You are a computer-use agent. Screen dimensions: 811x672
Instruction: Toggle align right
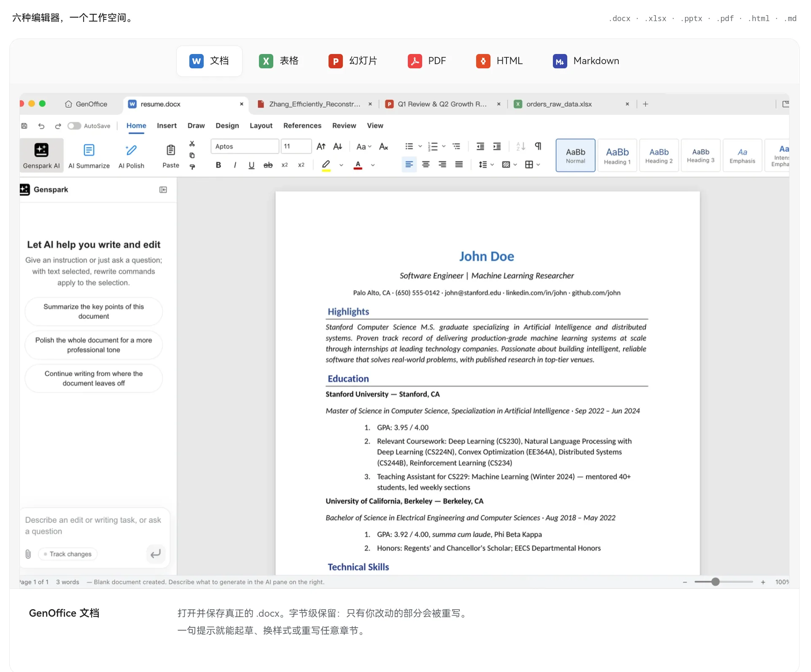pyautogui.click(x=442, y=165)
